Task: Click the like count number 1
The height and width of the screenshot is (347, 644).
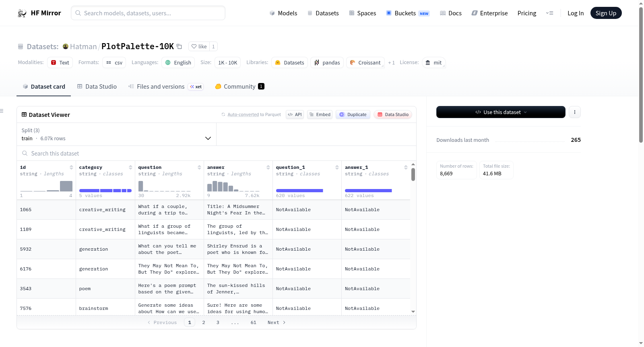Action: pyautogui.click(x=213, y=46)
